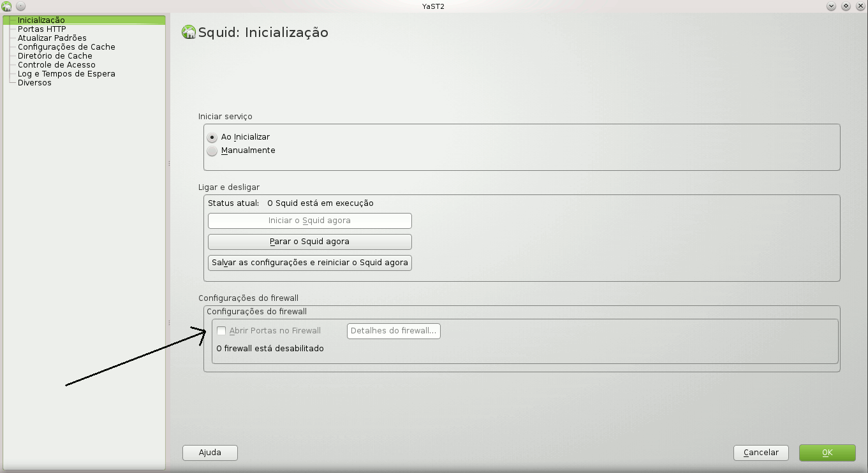Save settings and restart Squid now
The image size is (868, 473).
coord(309,263)
